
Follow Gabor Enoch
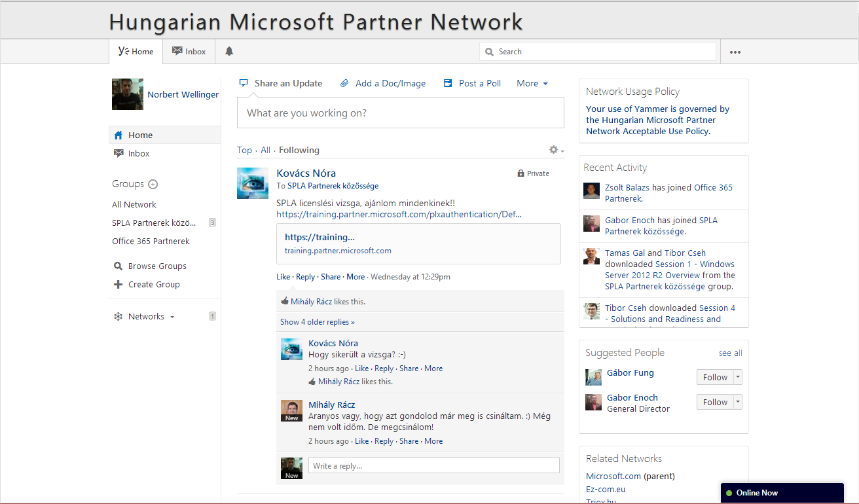pos(714,403)
